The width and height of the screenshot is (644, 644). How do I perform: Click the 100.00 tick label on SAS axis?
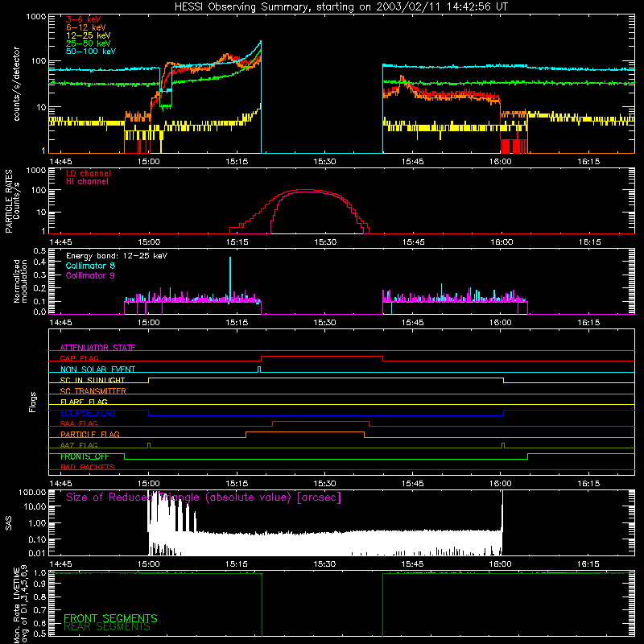click(x=32, y=493)
